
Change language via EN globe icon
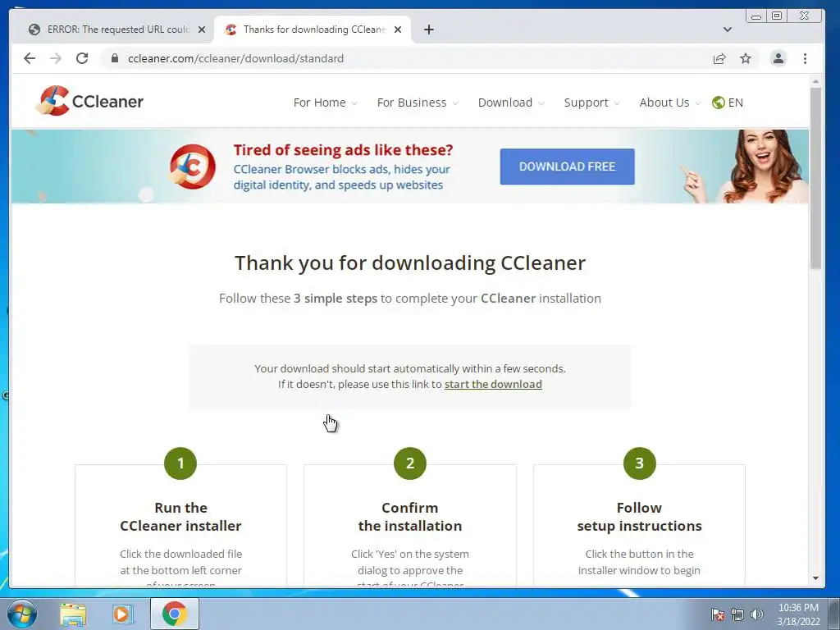(728, 103)
